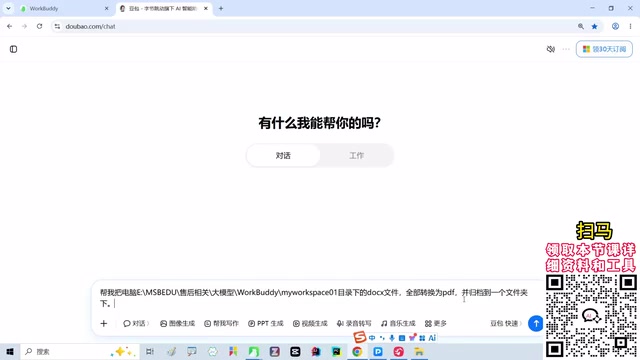Select the 豆包 browser tab
This screenshot has height=360, width=640.
(163, 8)
